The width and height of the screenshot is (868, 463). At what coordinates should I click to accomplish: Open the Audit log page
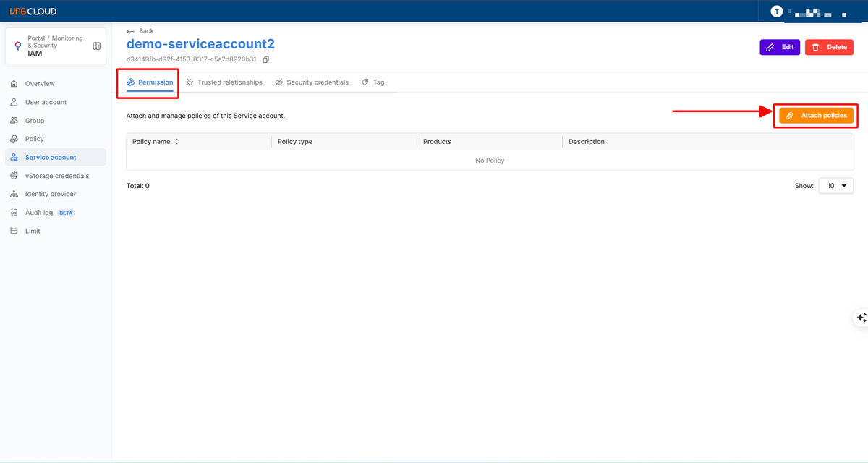tap(39, 213)
